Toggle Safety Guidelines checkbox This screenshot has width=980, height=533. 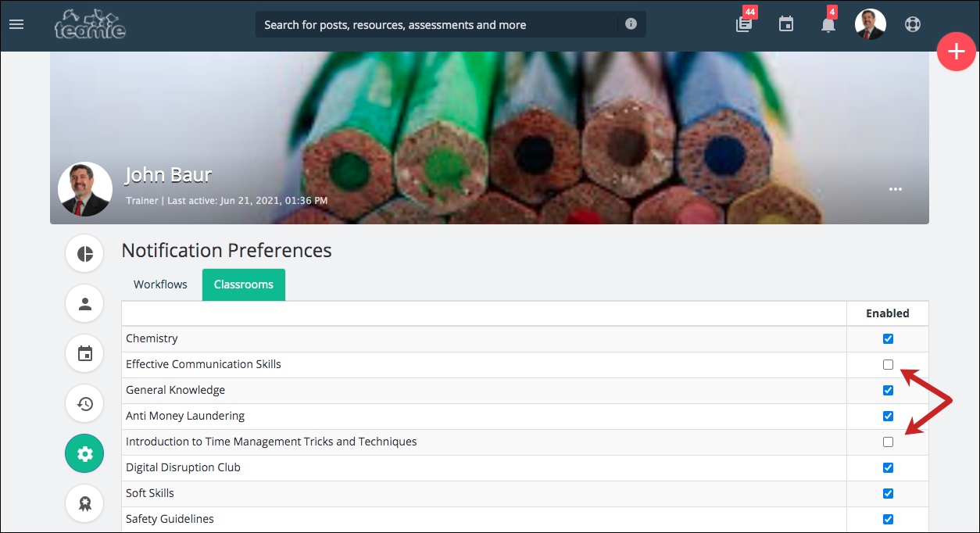[x=888, y=519]
